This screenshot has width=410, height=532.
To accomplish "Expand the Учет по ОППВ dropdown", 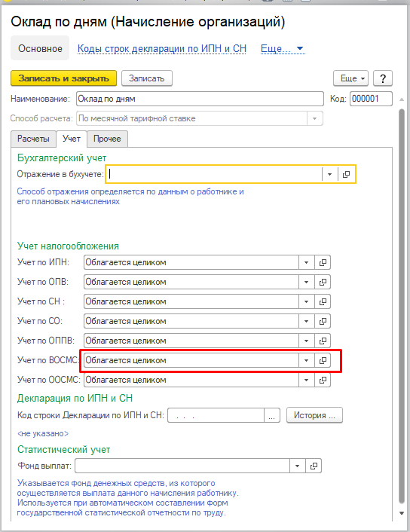I will (x=307, y=341).
